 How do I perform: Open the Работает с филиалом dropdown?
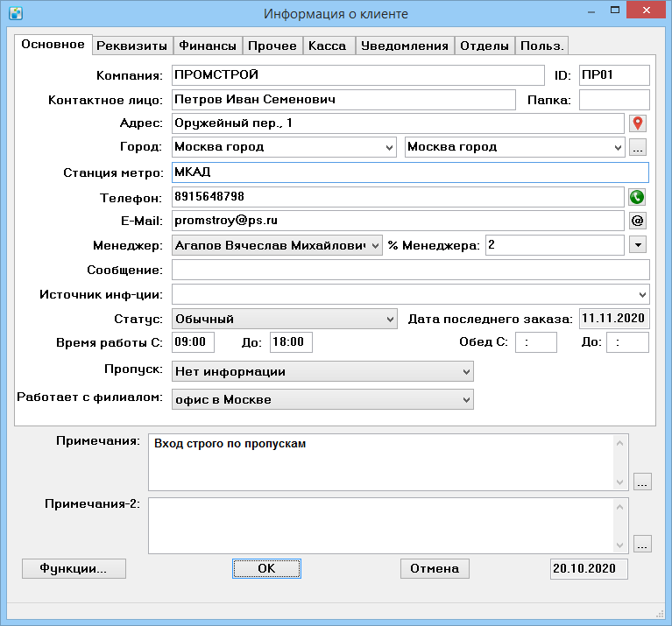322,399
